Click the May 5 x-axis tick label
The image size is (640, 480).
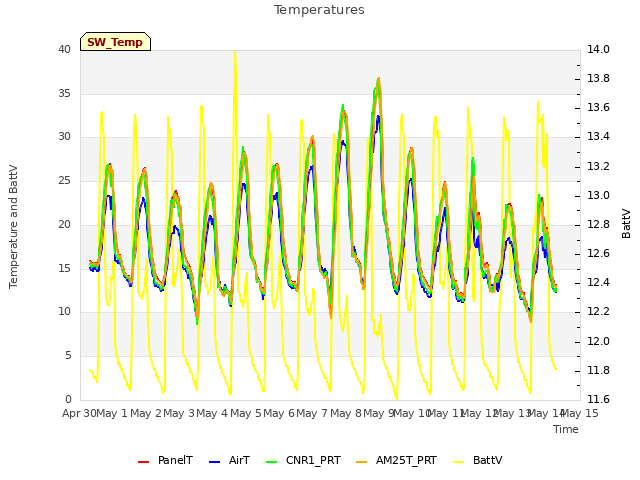point(245,413)
